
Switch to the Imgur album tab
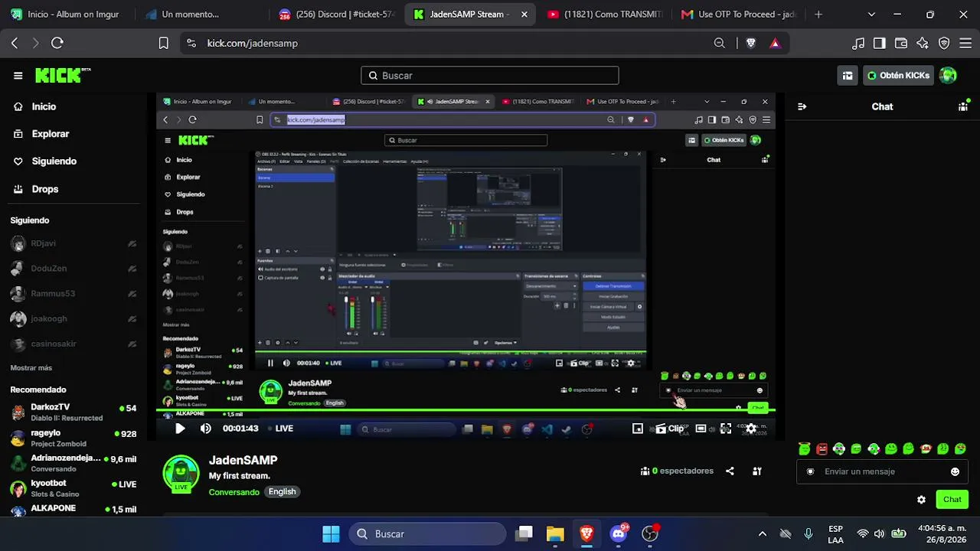click(67, 15)
